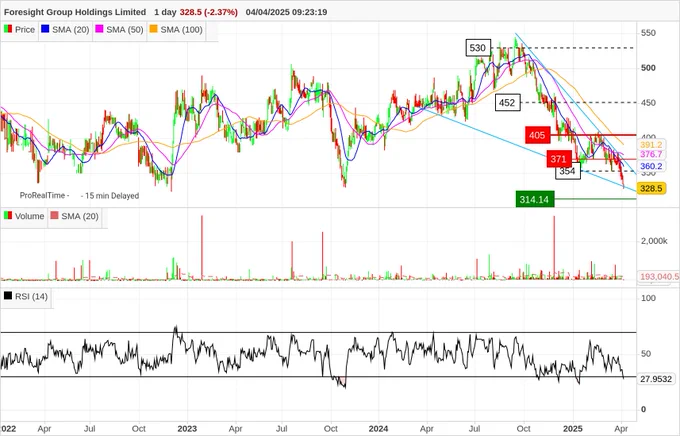Click the magenta SMA (50) color swatch
The width and height of the screenshot is (680, 436).
pos(99,29)
